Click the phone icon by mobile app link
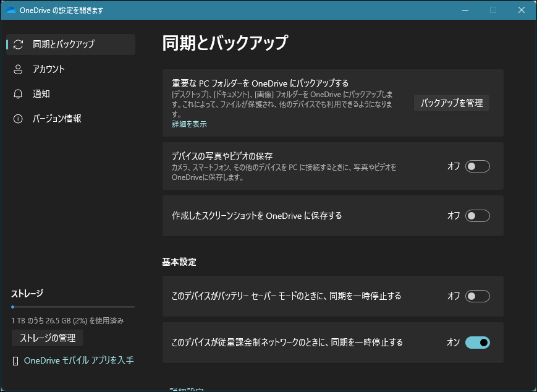This screenshot has width=537, height=392. pos(15,361)
